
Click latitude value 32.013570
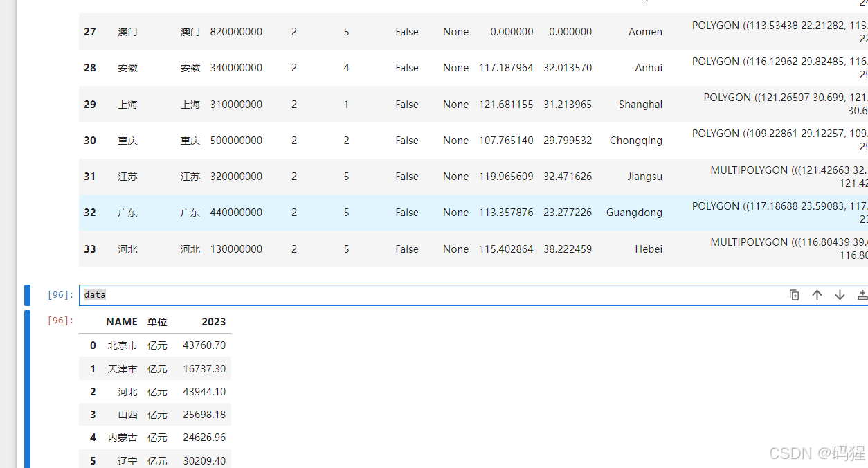(x=568, y=68)
